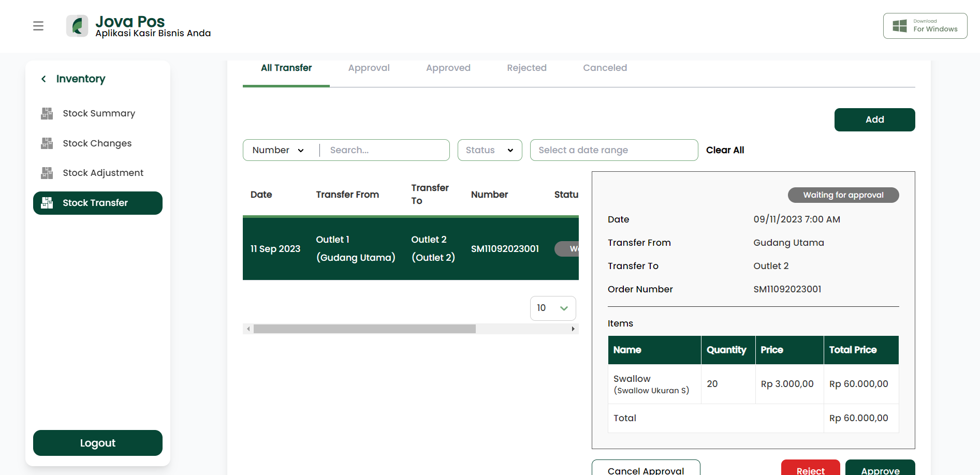Click the Swallow item name cell
Image resolution: width=980 pixels, height=475 pixels.
[654, 384]
